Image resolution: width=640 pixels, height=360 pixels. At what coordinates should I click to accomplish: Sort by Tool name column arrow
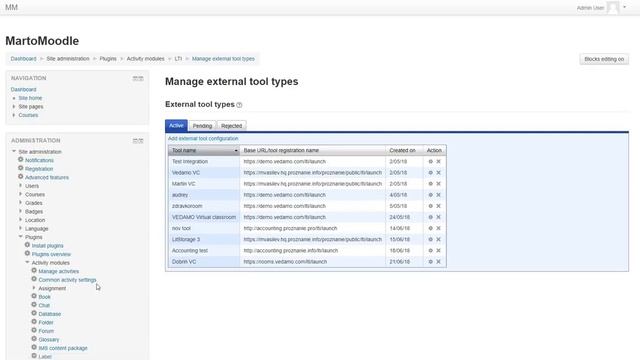(236, 151)
